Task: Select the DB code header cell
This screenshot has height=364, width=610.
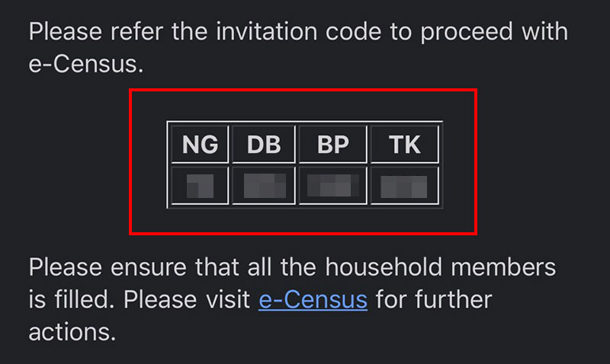Action: click(264, 144)
